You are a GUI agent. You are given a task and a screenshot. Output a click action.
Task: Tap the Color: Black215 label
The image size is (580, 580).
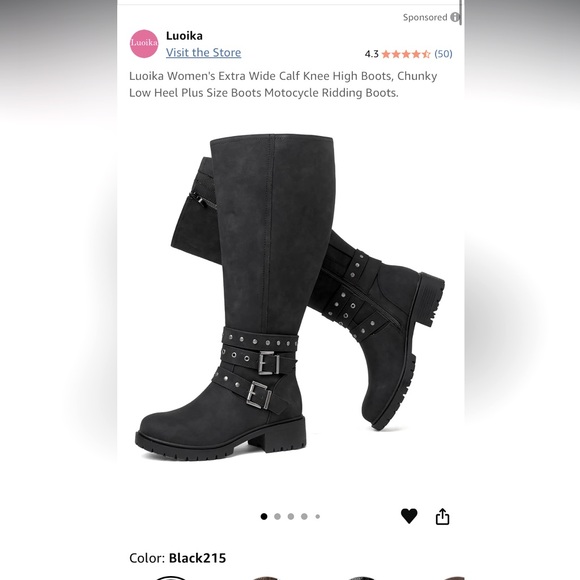[x=178, y=558]
